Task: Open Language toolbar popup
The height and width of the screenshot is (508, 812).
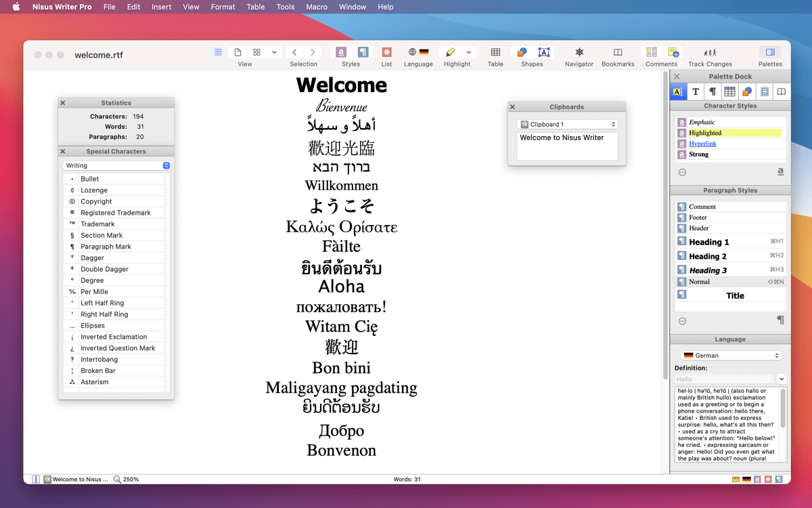Action: point(418,52)
